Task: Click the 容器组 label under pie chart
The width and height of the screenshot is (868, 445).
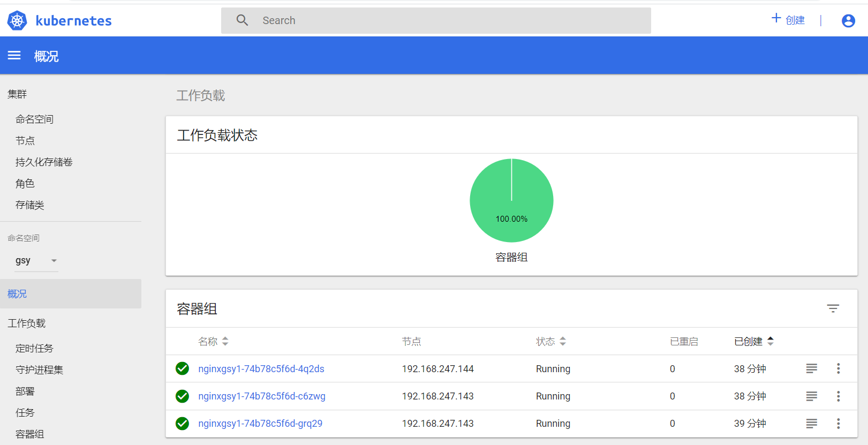Action: pos(511,258)
